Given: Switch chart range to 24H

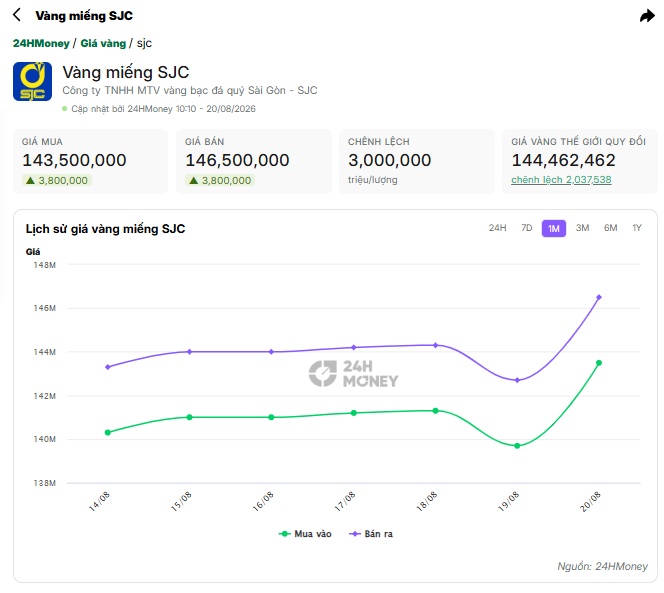Looking at the screenshot, I should (x=497, y=228).
